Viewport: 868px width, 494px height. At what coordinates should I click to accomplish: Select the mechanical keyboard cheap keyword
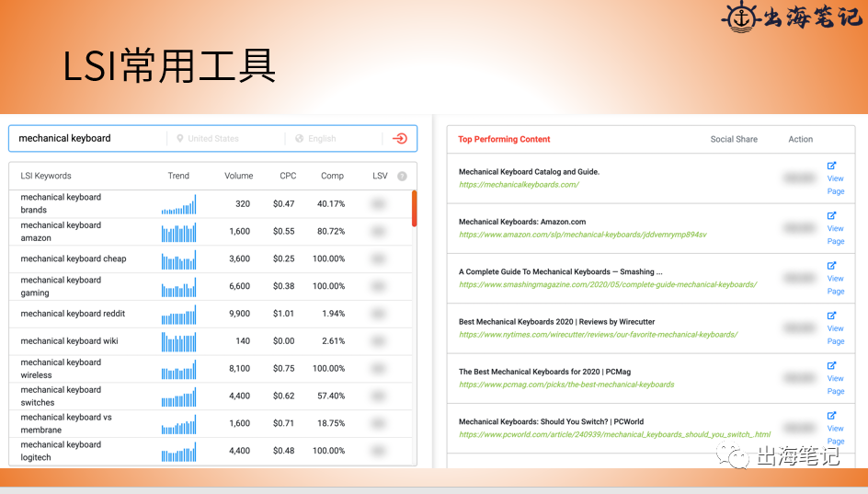[x=73, y=258]
